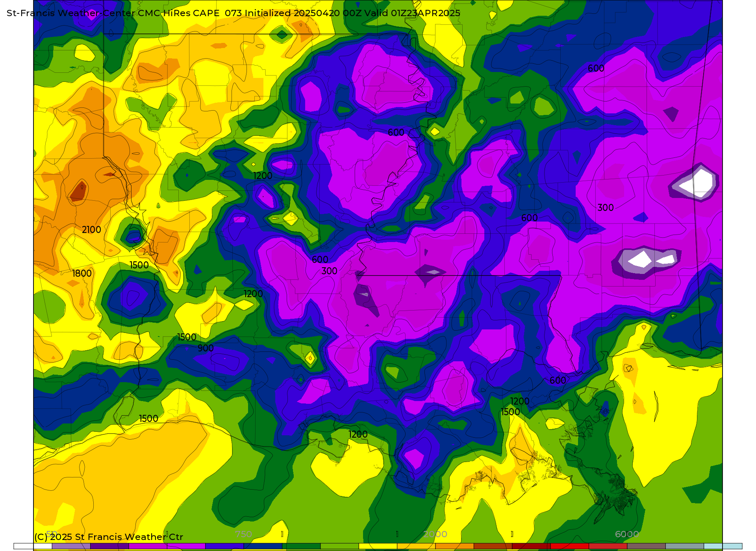This screenshot has height=551, width=756.
Task: Click the 2000 colorbar scale label
Action: (x=435, y=534)
